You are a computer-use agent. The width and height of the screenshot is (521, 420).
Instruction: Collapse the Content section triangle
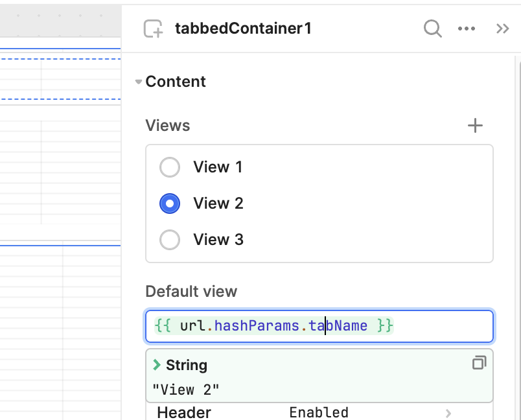pyautogui.click(x=139, y=82)
